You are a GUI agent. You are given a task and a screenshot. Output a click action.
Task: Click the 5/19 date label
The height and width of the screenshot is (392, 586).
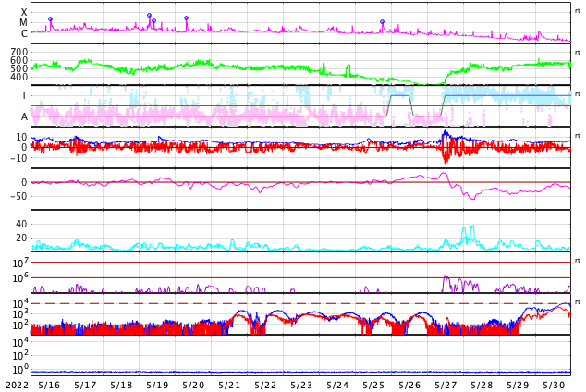point(157,386)
